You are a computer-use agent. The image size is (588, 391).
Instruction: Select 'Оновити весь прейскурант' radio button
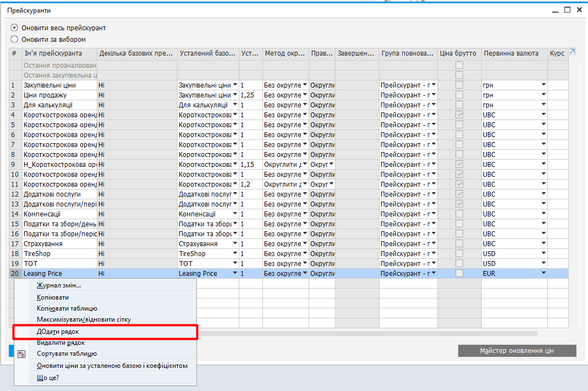(x=15, y=28)
